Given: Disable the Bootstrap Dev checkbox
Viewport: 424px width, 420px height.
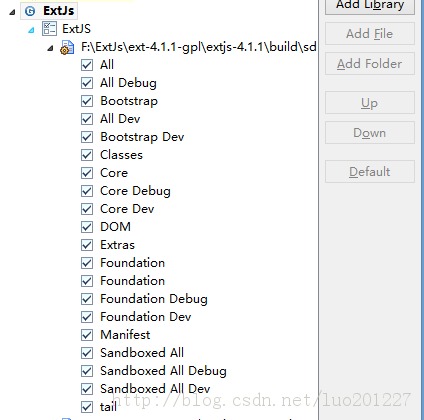Looking at the screenshot, I should pos(87,137).
